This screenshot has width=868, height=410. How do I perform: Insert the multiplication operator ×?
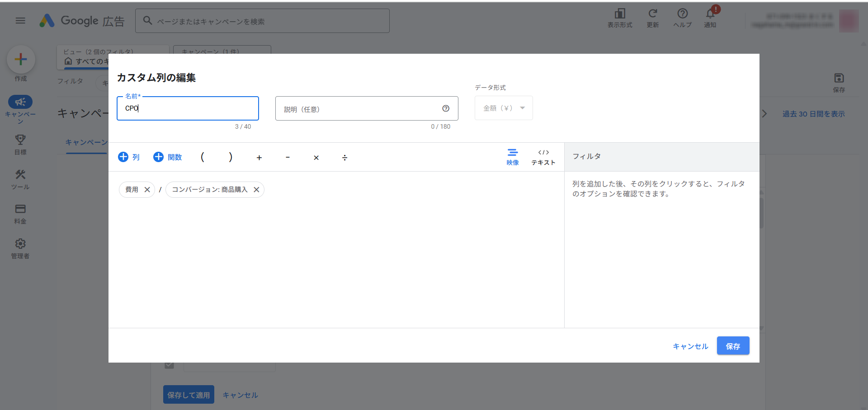pos(316,158)
